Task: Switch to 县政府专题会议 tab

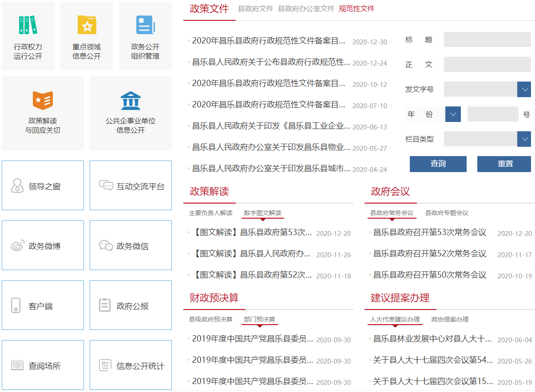Action: pyautogui.click(x=447, y=213)
